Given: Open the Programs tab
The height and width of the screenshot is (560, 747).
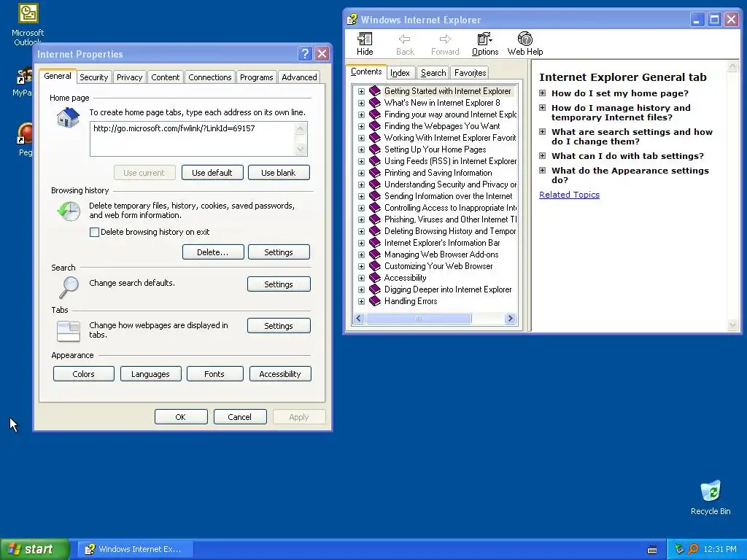Looking at the screenshot, I should coord(256,77).
